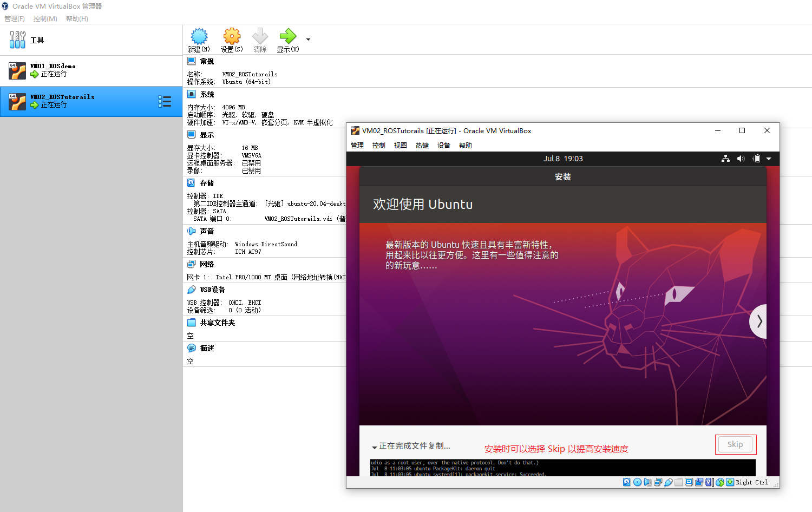Mute audio via the VM status bar speaker icon
Viewport: 812px width, 512px height.
click(x=647, y=482)
